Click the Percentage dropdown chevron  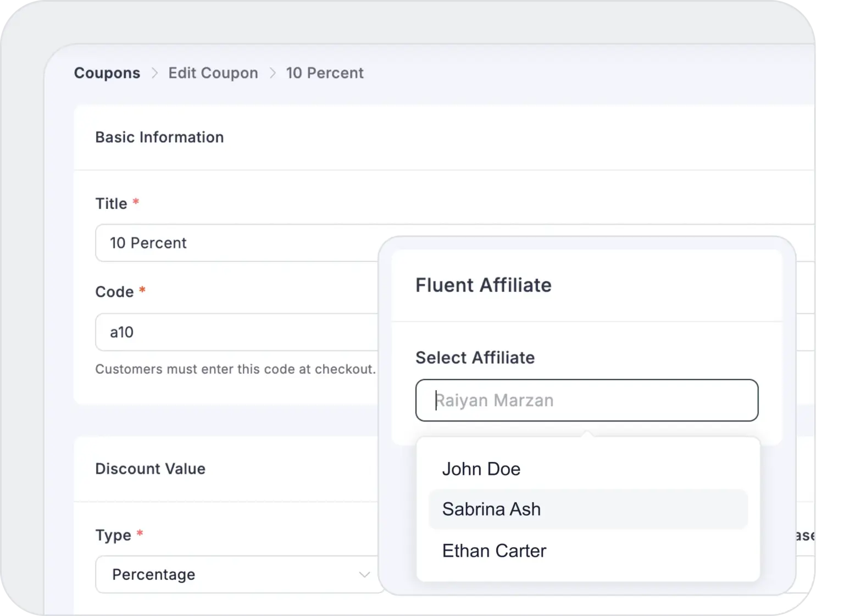364,575
